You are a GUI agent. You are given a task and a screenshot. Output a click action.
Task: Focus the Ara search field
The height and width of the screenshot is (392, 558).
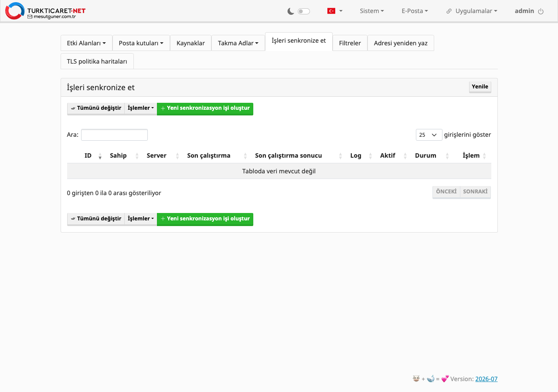114,135
